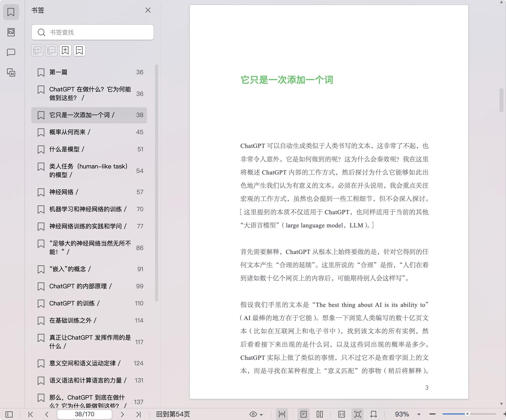The image size is (506, 420).
Task: Go to last page button
Action: 138,414
